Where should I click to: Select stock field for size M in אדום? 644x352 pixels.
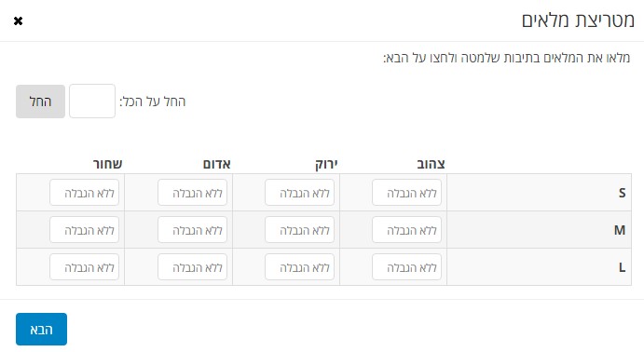(x=192, y=230)
